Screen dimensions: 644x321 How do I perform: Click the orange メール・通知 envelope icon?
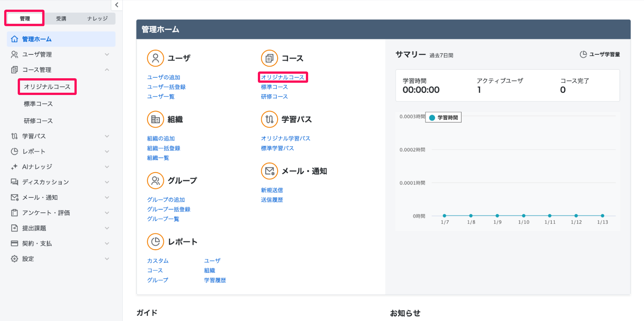pos(269,171)
